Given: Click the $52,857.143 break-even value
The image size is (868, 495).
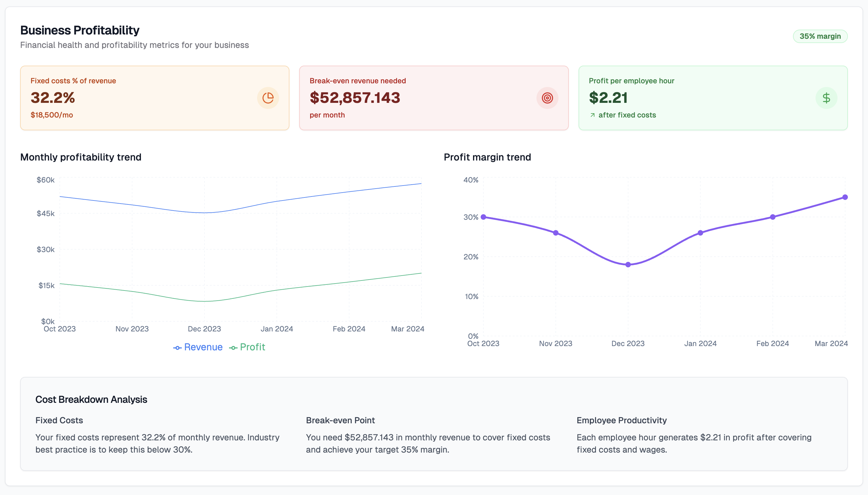Looking at the screenshot, I should (x=355, y=98).
